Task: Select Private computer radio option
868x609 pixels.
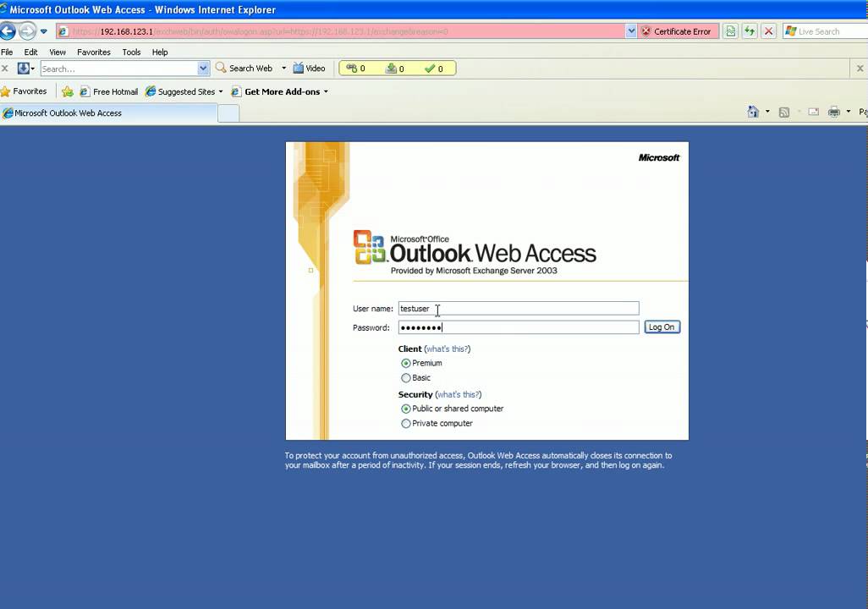Action: tap(406, 424)
